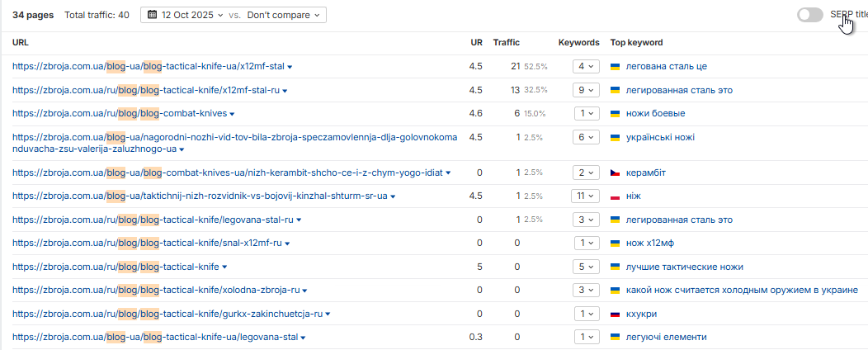Expand the caret next to legovana-stal-ru URL
This screenshot has height=350, width=868.
[x=299, y=220]
